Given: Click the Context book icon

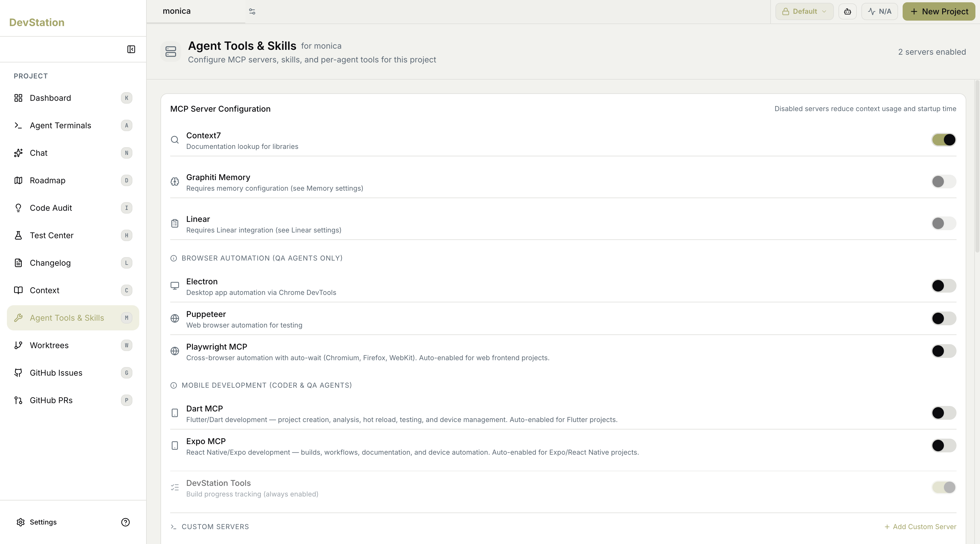Looking at the screenshot, I should point(18,290).
